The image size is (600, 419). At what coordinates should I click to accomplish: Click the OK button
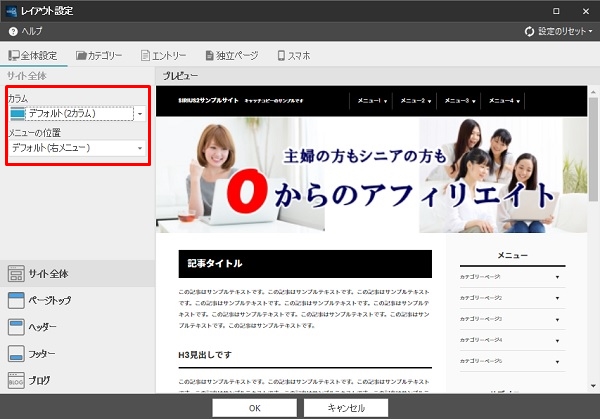click(x=254, y=408)
